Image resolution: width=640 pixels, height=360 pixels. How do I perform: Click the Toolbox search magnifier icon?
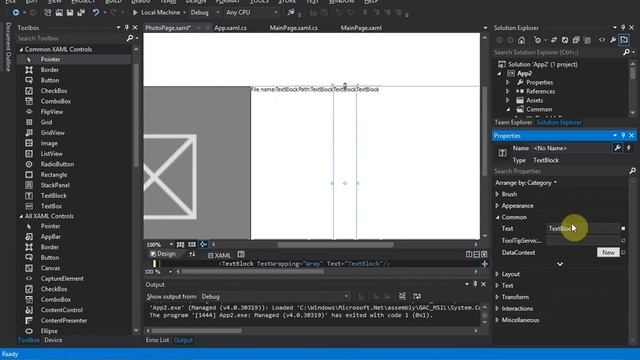(x=130, y=38)
